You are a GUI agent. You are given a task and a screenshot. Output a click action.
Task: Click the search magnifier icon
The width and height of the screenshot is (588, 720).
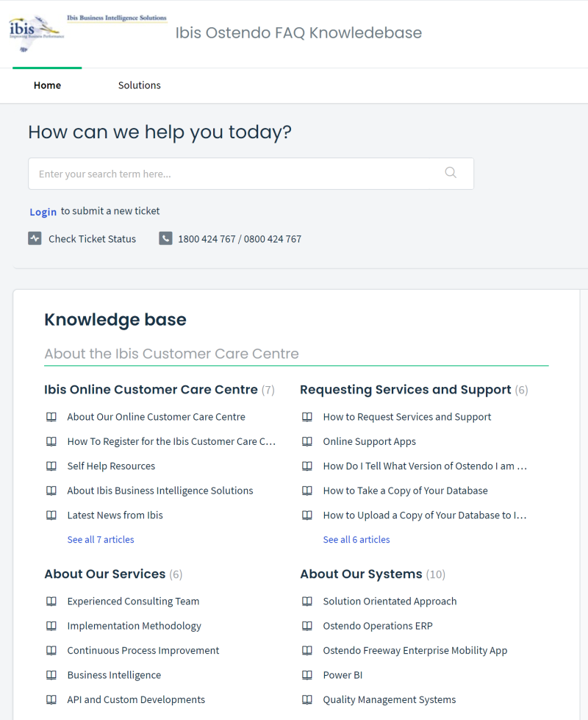coord(451,173)
